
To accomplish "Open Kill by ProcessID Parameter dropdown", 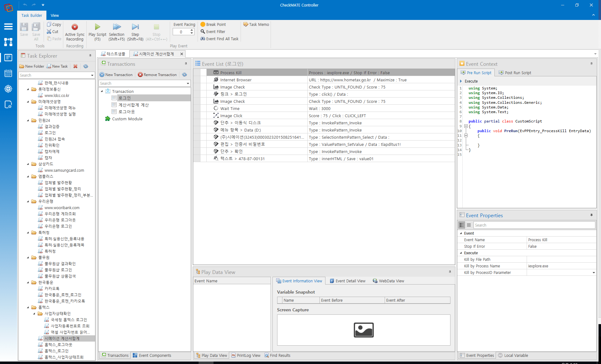I will [x=594, y=273].
